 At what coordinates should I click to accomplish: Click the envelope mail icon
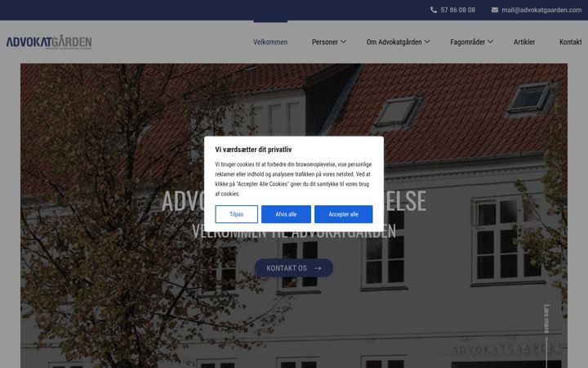[495, 10]
